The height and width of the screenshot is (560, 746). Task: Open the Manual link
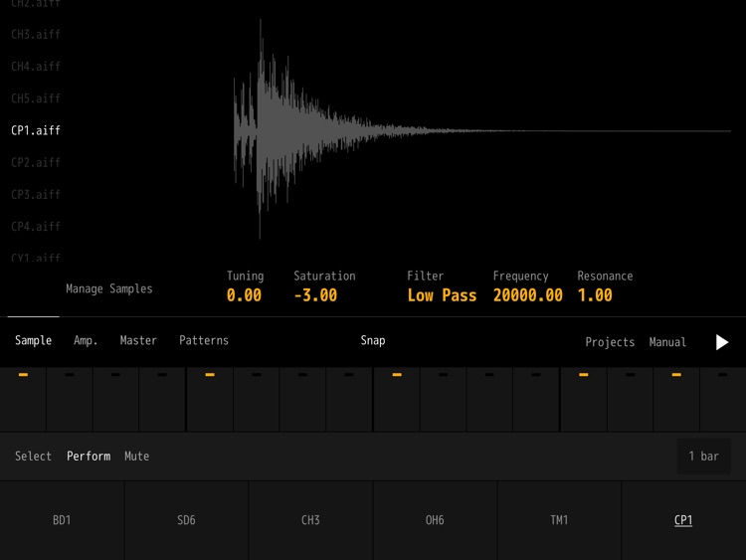tap(667, 342)
